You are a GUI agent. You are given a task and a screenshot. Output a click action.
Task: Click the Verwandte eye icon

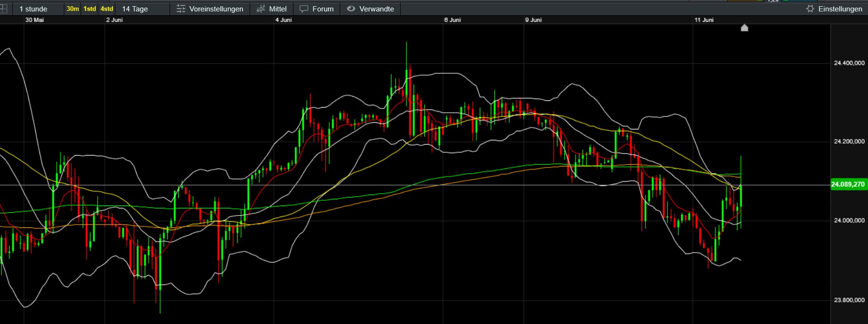point(351,9)
